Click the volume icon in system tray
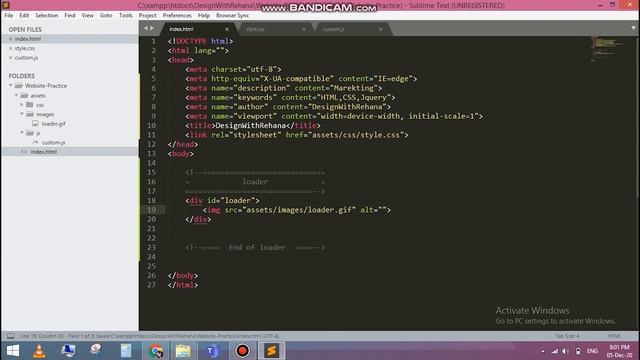Viewport: 640px width, 360px height. pos(566,351)
